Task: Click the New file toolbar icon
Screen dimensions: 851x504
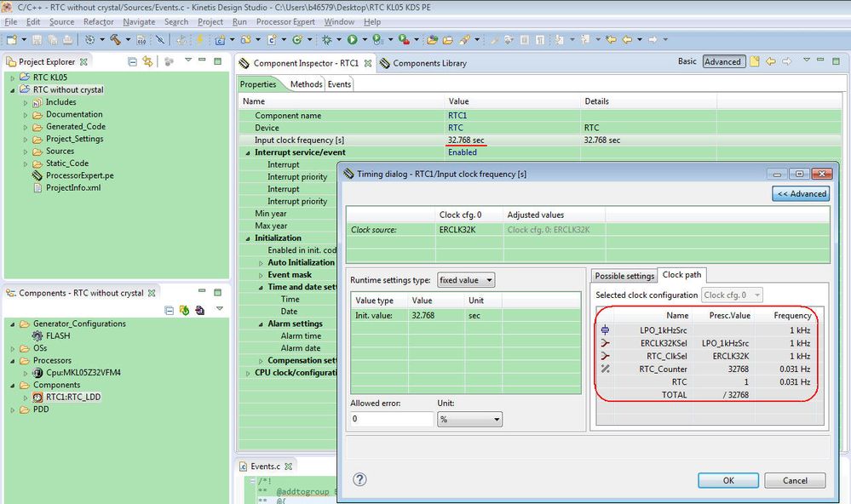Action: [x=11, y=40]
